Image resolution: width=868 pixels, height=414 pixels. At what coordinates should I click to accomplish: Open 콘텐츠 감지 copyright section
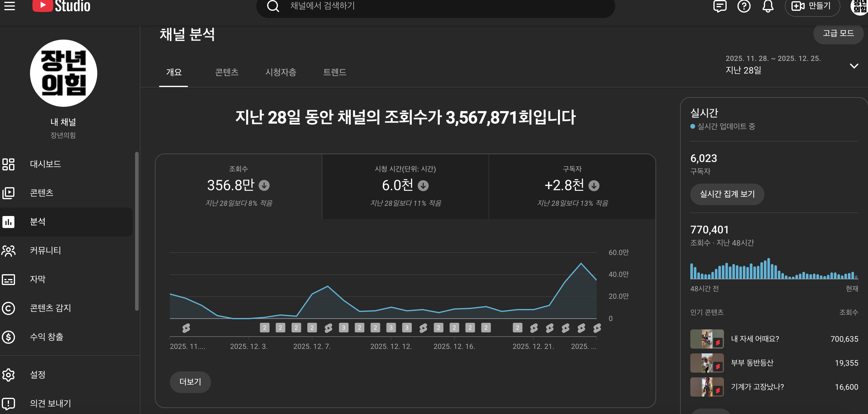[x=50, y=308]
